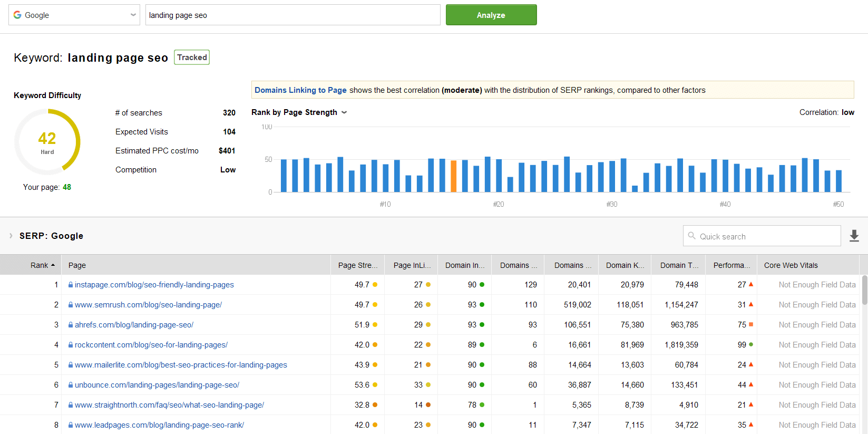Click red triangle performance icon for instapage row
868x434 pixels.
(x=751, y=284)
